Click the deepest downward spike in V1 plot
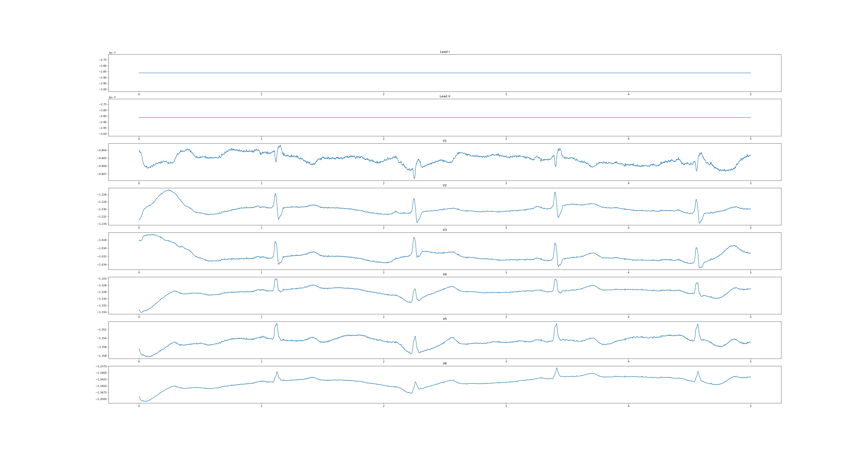The width and height of the screenshot is (868, 453). (414, 178)
